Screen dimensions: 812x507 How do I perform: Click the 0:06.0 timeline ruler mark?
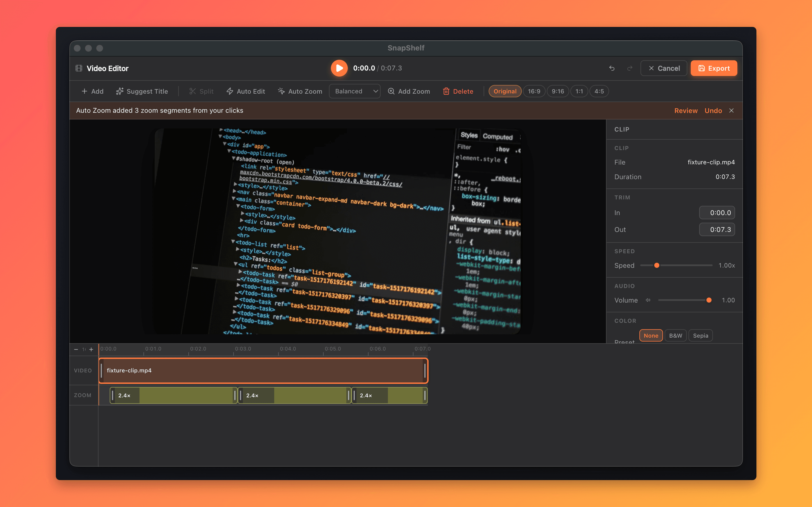tap(378, 349)
